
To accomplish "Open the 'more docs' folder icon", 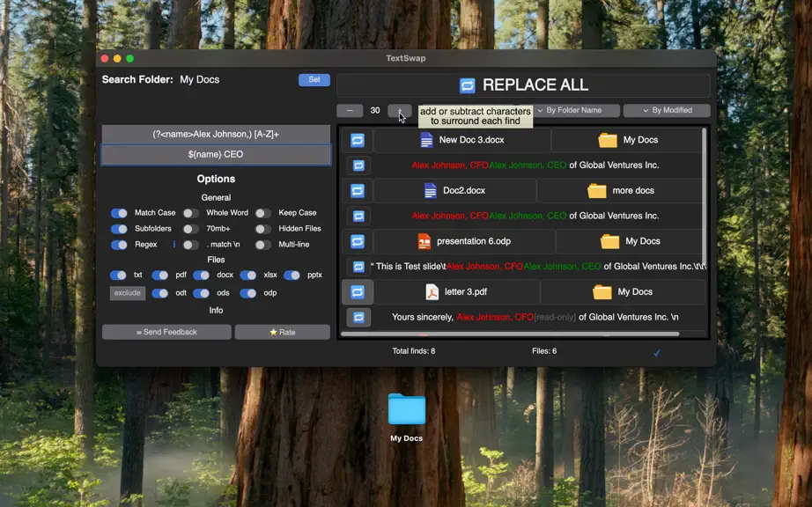I will point(596,191).
